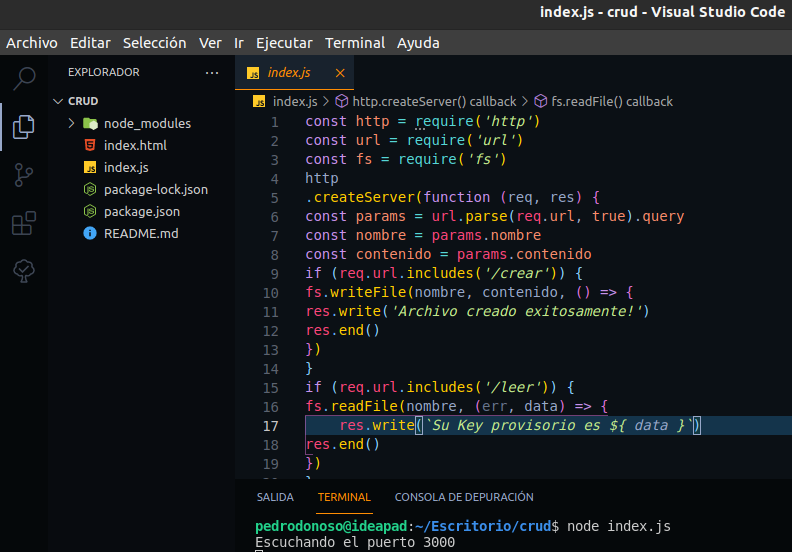Click terminal output 'Escuchando el puerto 3000'
The width and height of the screenshot is (792, 552).
(x=355, y=542)
